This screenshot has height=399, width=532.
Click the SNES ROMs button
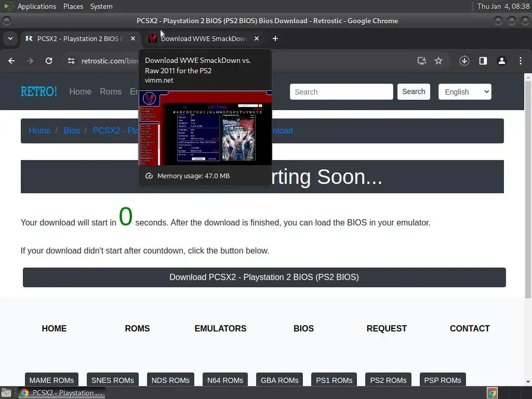(x=113, y=380)
